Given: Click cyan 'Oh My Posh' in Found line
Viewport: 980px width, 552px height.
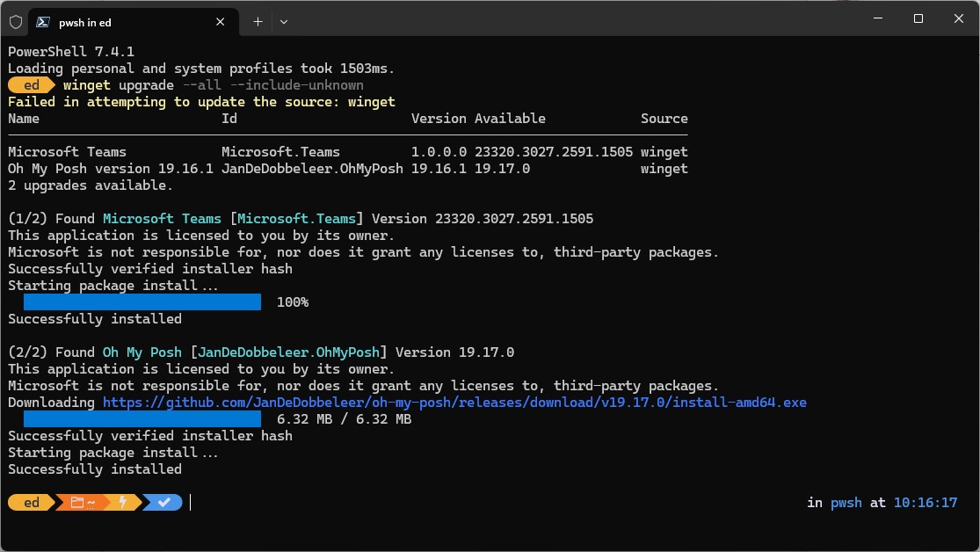Looking at the screenshot, I should tap(142, 352).
